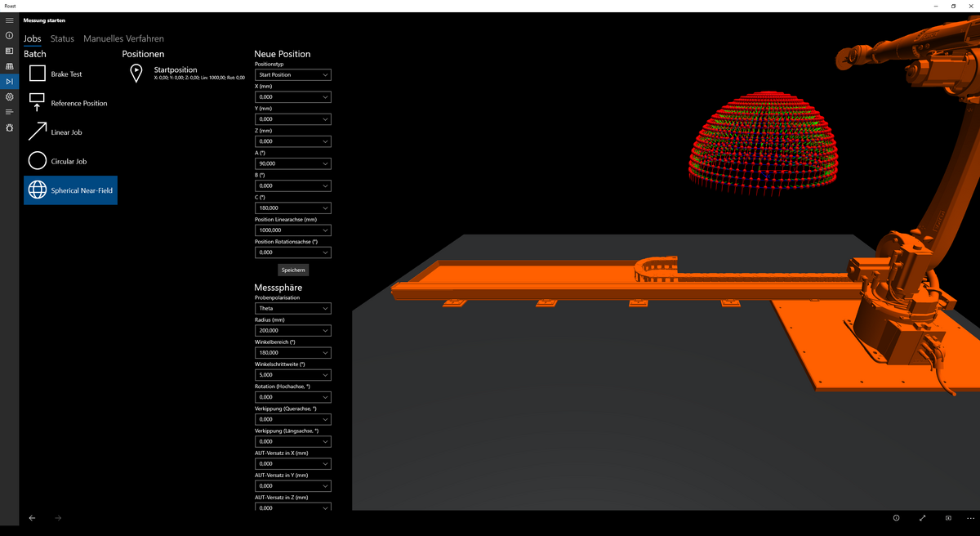Open the Winkelschrittweite combo box

pyautogui.click(x=292, y=375)
